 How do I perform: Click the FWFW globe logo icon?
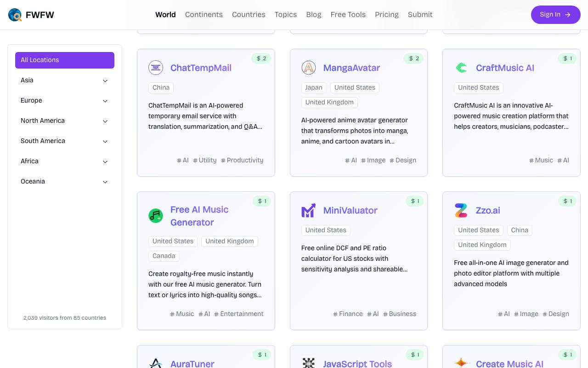pos(15,15)
